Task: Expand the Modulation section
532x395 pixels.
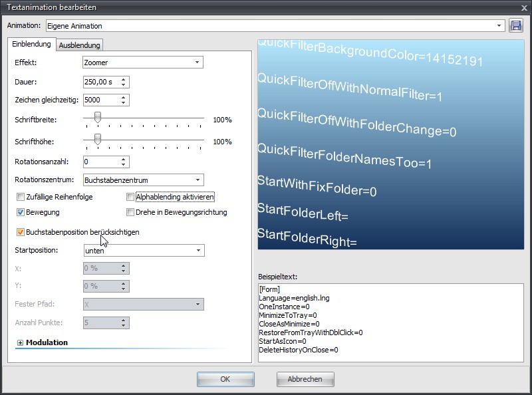Action: point(21,343)
